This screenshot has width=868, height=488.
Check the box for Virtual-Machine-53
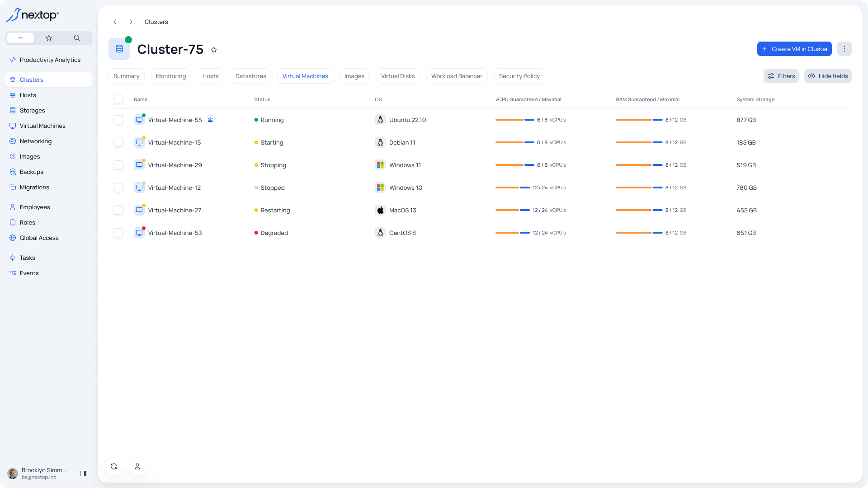click(118, 233)
